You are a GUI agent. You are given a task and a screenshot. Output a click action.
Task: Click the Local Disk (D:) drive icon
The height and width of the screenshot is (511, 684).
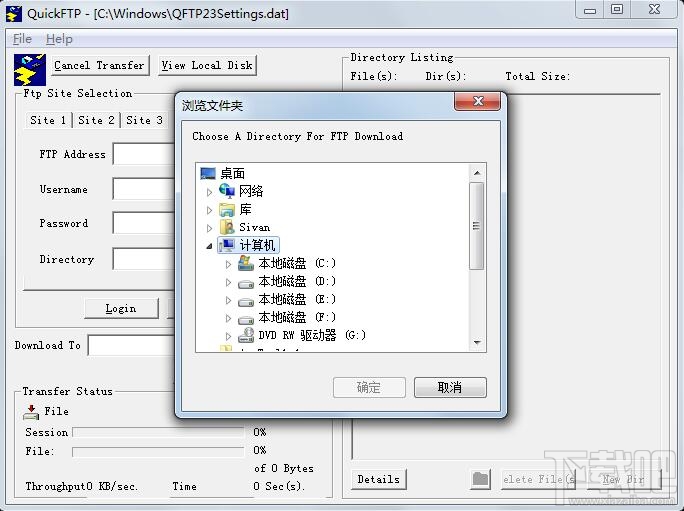click(x=246, y=283)
